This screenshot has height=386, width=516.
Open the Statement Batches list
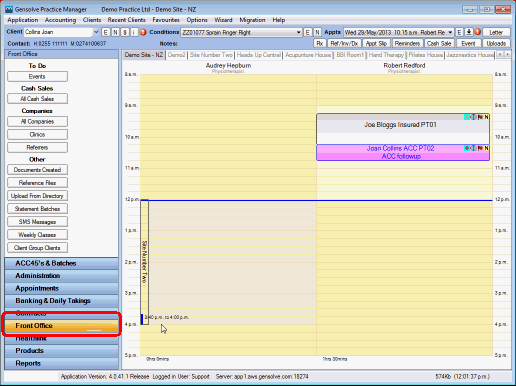coord(37,209)
